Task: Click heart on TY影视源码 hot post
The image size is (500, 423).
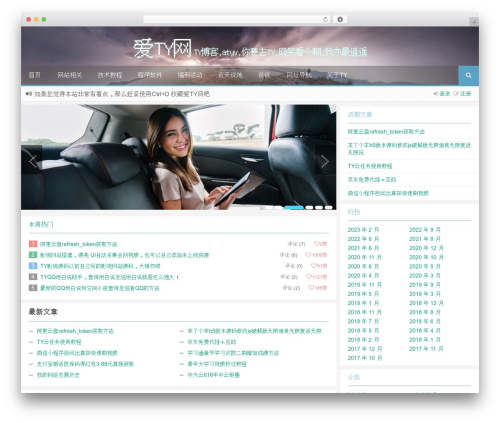Action: tap(319, 266)
